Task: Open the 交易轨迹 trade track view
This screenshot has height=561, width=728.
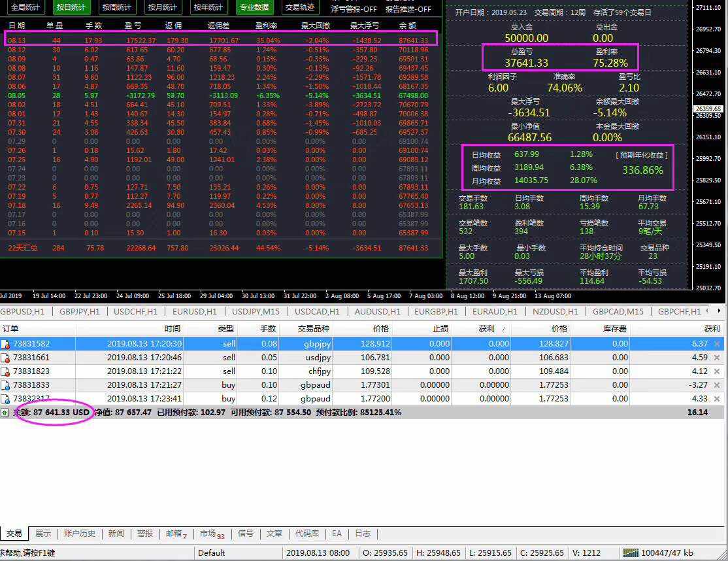Action: [299, 7]
